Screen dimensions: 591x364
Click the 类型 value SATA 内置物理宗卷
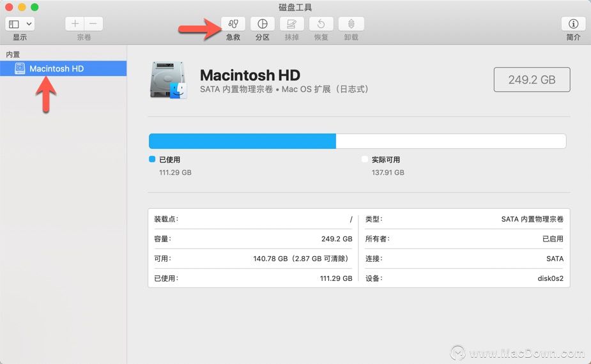click(x=532, y=219)
